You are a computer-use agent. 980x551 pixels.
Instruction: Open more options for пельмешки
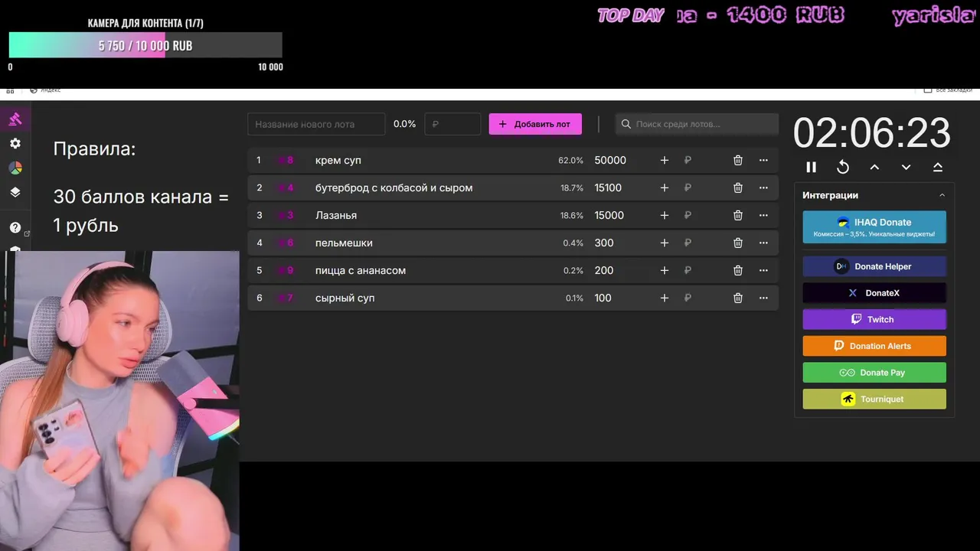(763, 243)
